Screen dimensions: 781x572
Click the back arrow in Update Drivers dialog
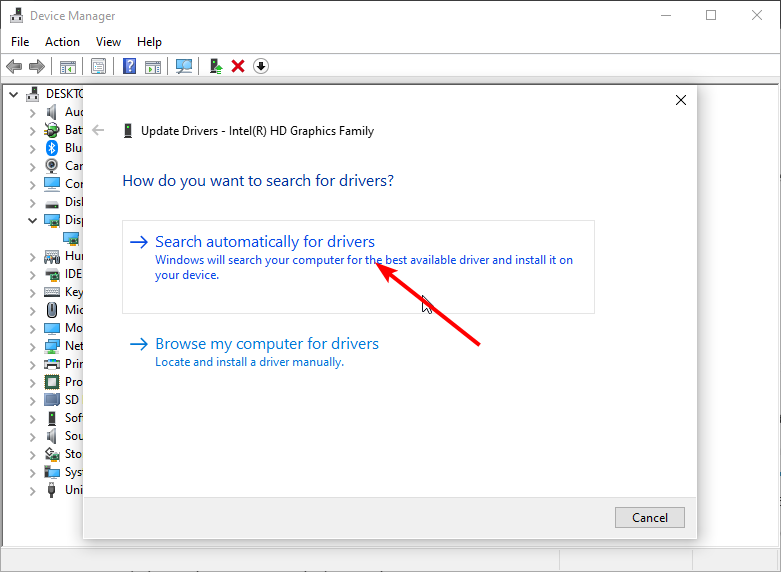click(98, 131)
